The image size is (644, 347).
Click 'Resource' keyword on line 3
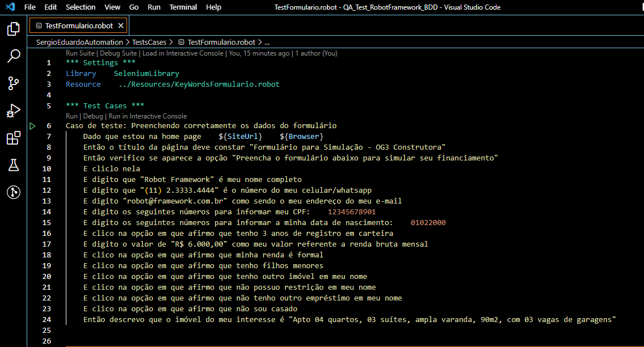(83, 84)
